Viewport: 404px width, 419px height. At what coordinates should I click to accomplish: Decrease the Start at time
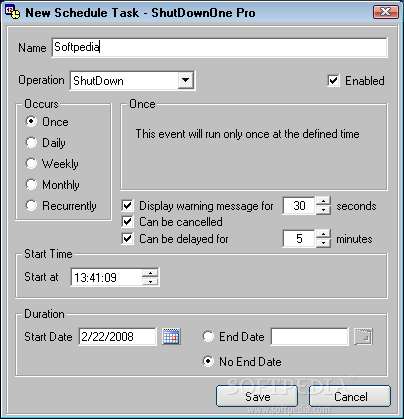pos(150,281)
